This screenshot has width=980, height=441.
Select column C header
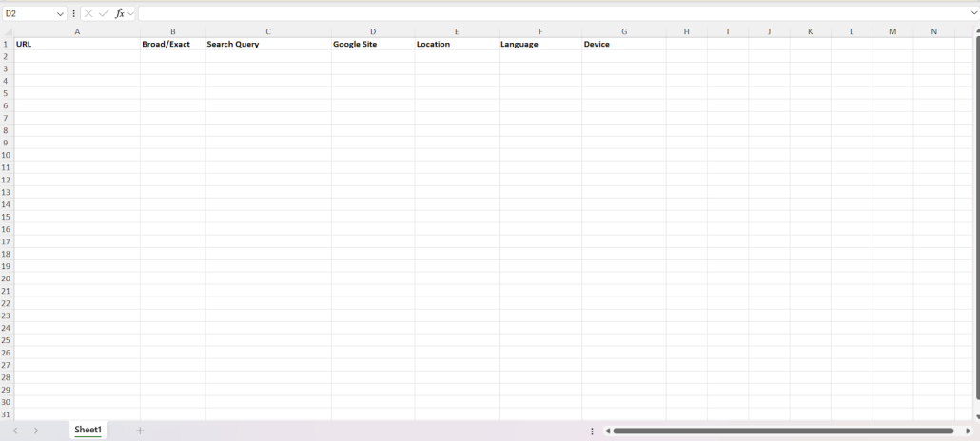(x=268, y=31)
